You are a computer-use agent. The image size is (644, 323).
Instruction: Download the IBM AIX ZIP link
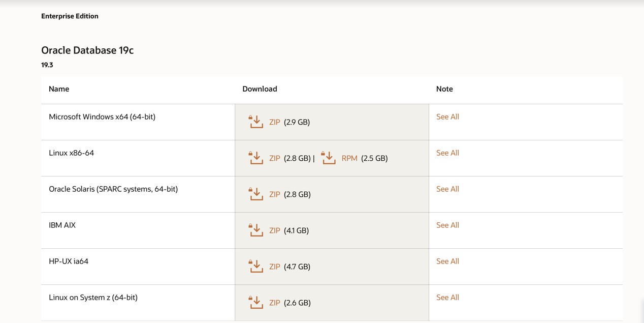pyautogui.click(x=275, y=230)
